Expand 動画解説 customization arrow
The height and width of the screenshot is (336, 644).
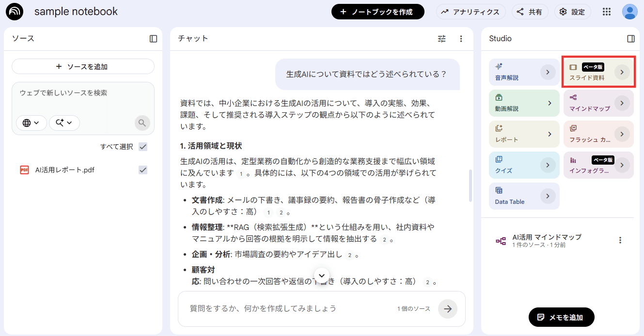tap(550, 103)
